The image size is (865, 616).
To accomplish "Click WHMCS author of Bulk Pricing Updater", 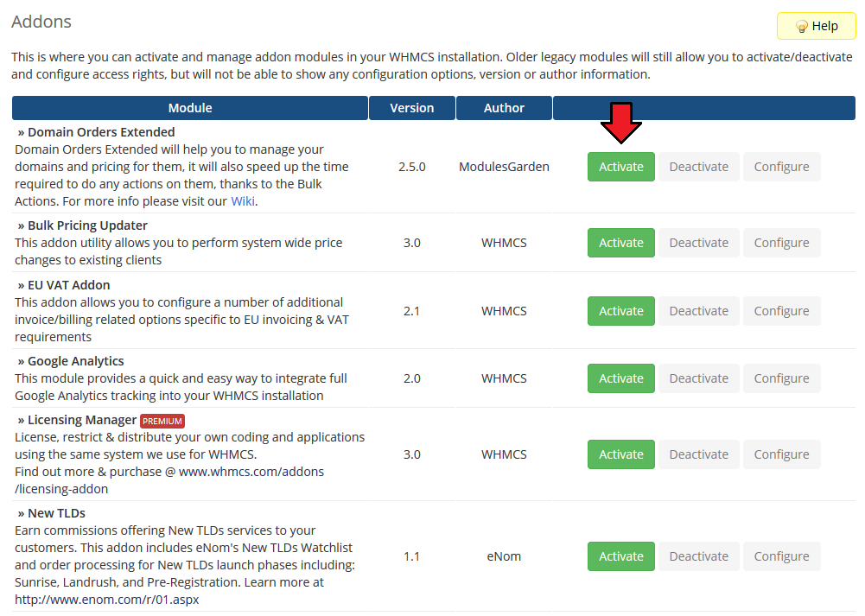I will 504,243.
